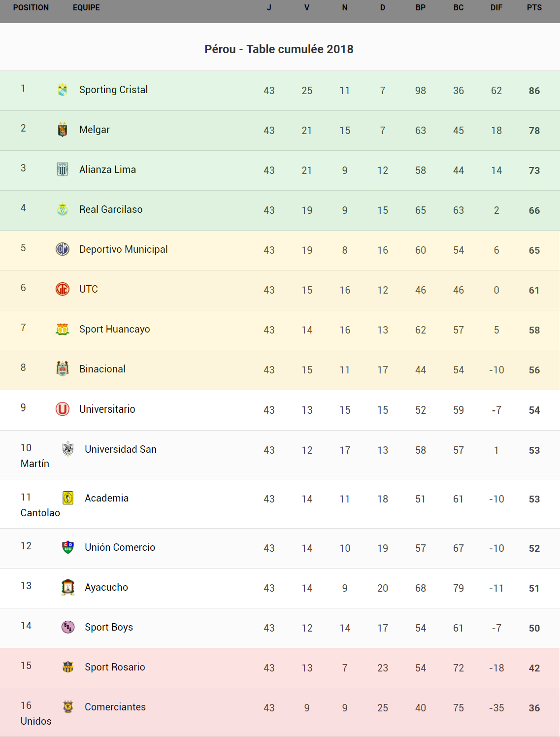The image size is (560, 737).
Task: Click the BP column header
Action: (x=420, y=8)
